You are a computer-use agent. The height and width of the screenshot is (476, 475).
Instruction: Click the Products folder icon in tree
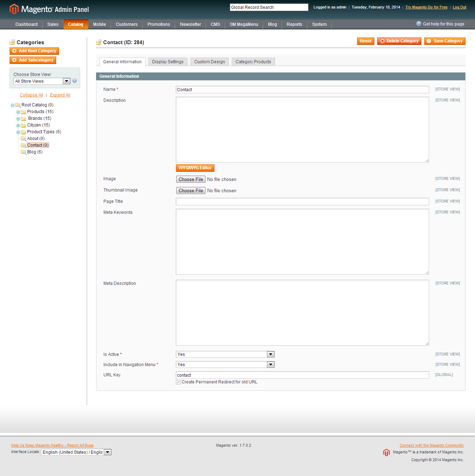[23, 112]
